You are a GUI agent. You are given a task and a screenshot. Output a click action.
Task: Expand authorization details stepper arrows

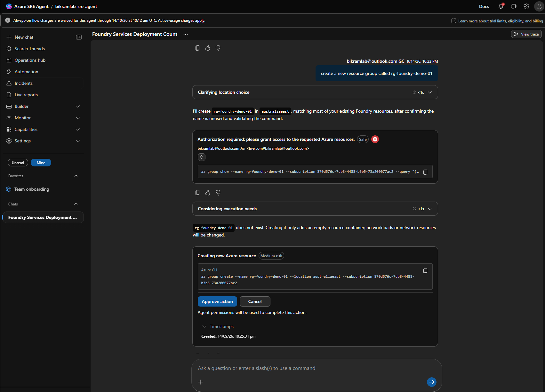(x=202, y=157)
